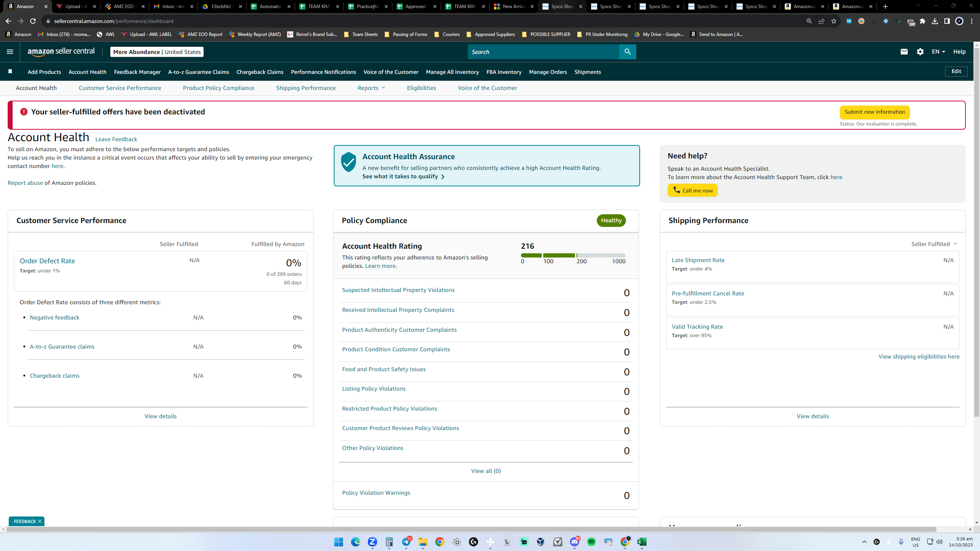980x551 pixels.
Task: Open Product Policy Compliance tab
Action: tap(219, 88)
